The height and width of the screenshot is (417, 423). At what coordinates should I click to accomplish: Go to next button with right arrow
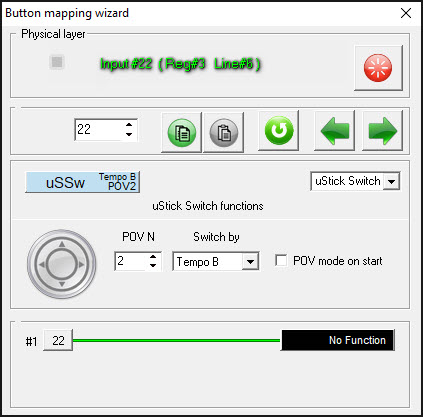click(x=382, y=131)
